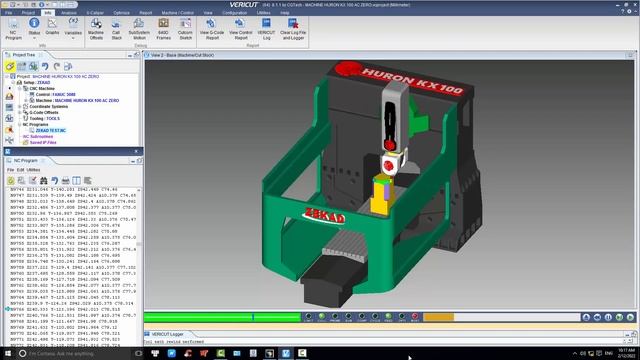Expand the Status dropdown arrow
Viewport: 640px width, 360px height.
(34, 38)
